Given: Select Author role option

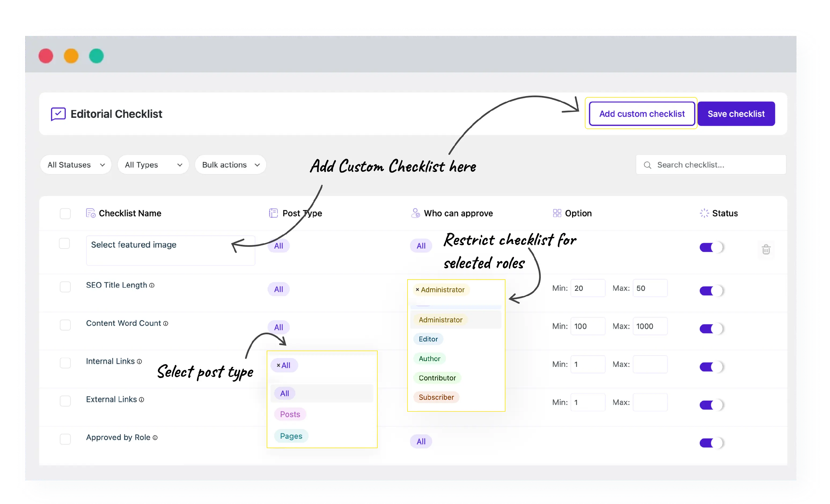Looking at the screenshot, I should click(x=429, y=359).
